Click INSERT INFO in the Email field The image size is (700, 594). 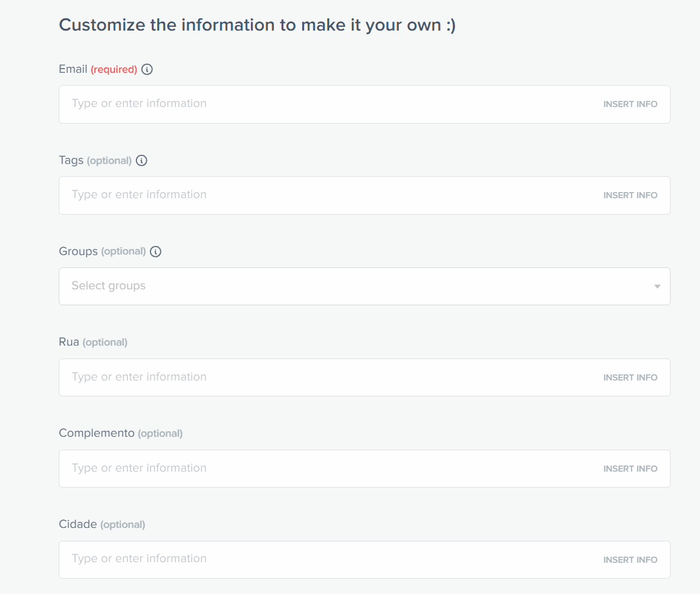(630, 105)
